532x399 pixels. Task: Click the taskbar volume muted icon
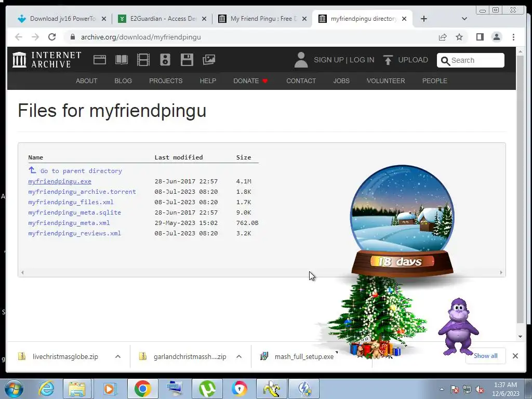480,389
